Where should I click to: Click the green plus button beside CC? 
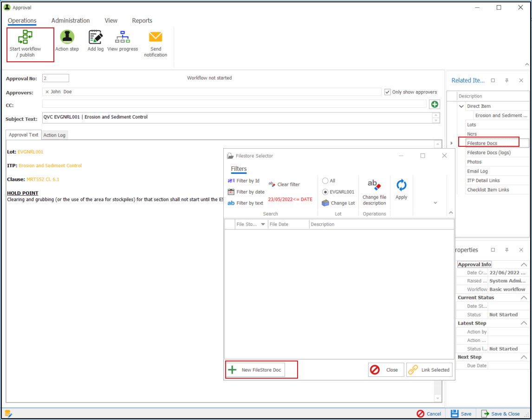point(435,105)
